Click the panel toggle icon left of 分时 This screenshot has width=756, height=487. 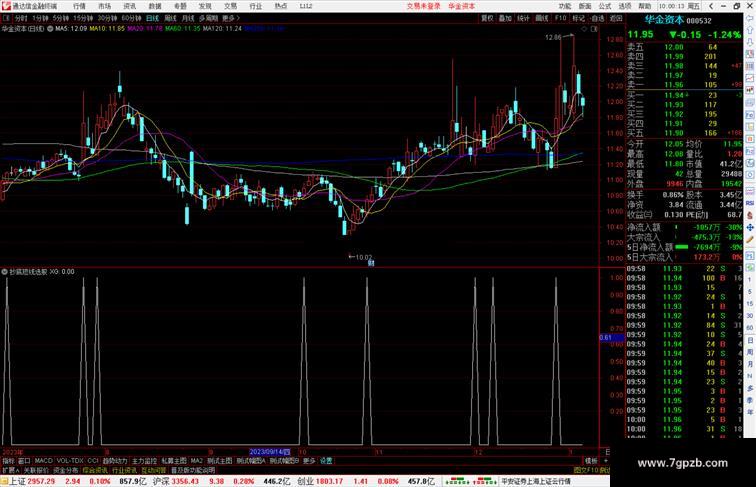click(x=6, y=18)
